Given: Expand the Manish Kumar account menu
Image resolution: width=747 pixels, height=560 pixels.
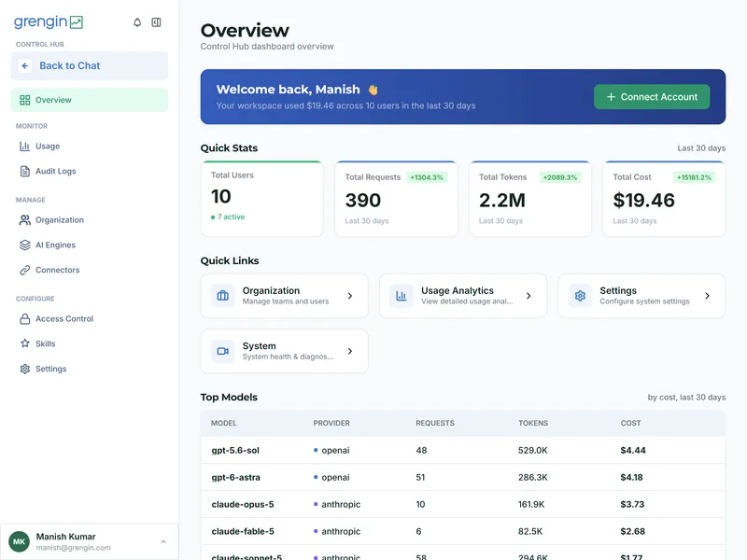Looking at the screenshot, I should tap(163, 542).
